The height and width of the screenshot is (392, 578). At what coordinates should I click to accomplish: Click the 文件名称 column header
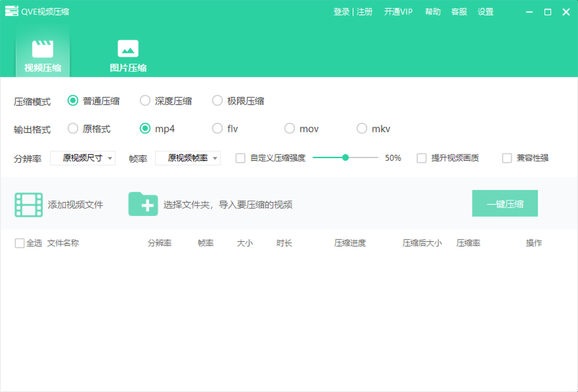pos(63,243)
